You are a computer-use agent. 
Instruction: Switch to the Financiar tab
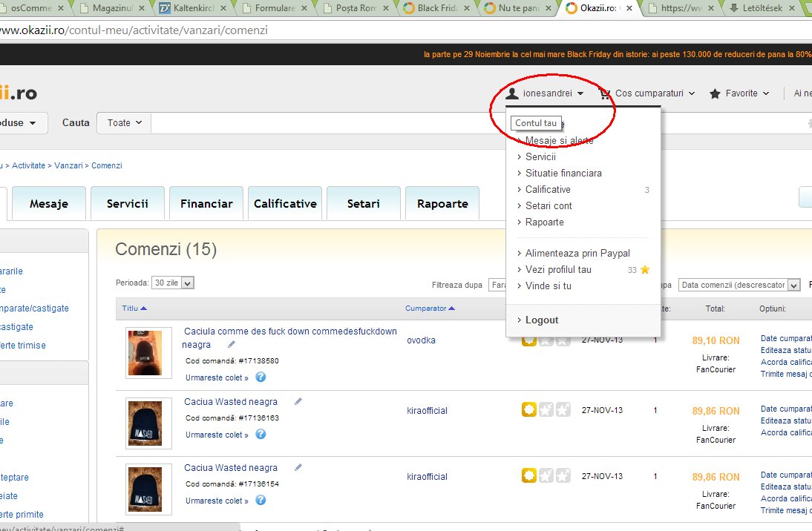coord(206,203)
